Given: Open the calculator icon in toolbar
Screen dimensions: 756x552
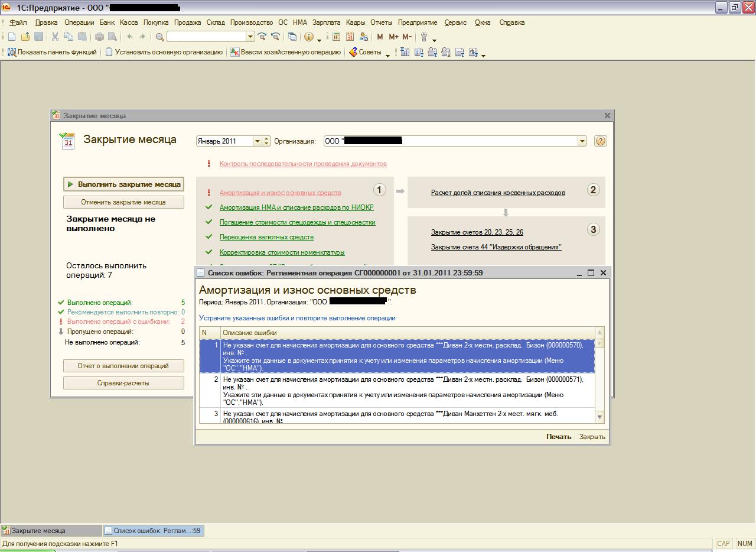Looking at the screenshot, I should [x=336, y=37].
